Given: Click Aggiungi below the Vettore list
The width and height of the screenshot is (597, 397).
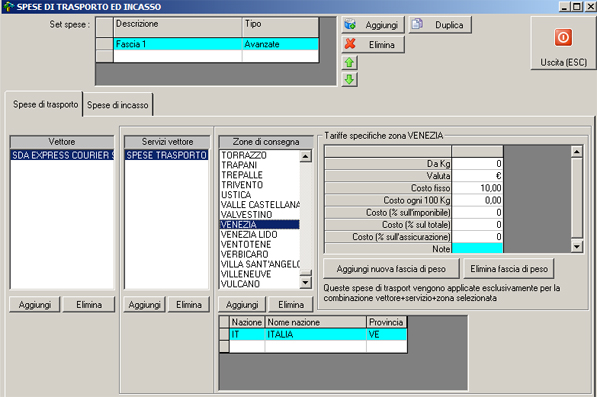Looking at the screenshot, I should coord(35,305).
